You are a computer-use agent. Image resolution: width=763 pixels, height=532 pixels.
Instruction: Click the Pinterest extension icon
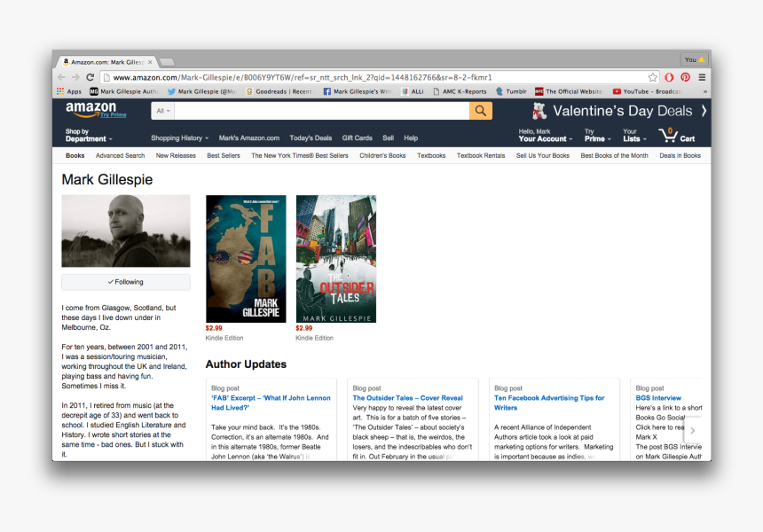coord(685,77)
